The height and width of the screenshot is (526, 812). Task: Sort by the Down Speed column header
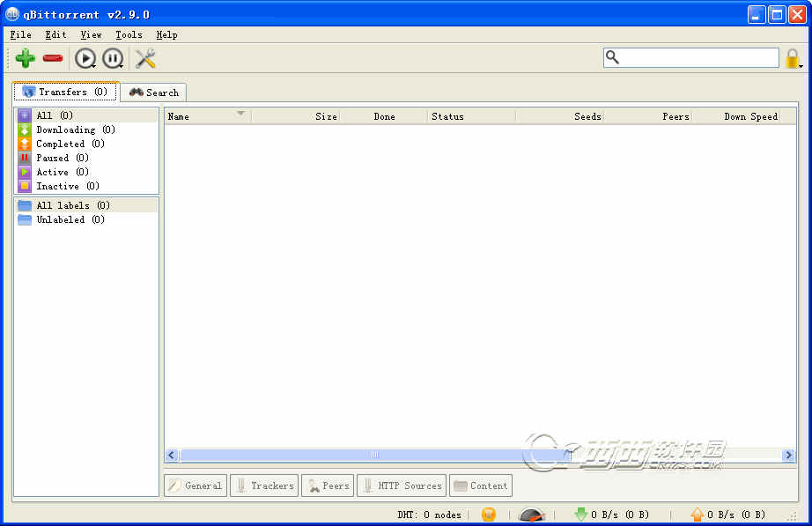point(736,116)
